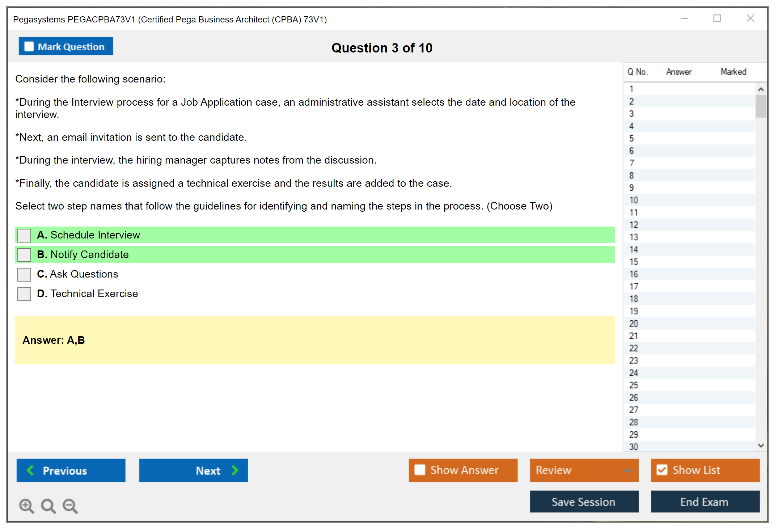Click the left chevron on Previous button
This screenshot has width=778, height=532.
(30, 470)
